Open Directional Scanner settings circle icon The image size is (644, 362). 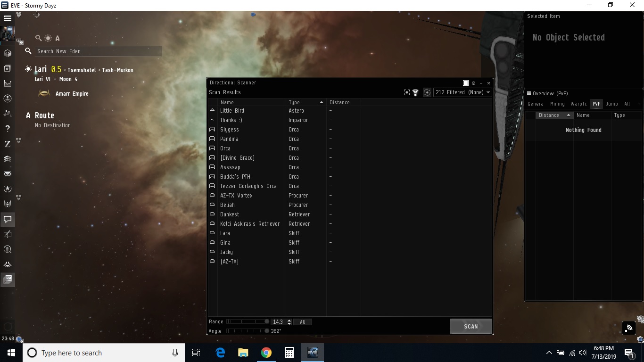[x=474, y=83]
